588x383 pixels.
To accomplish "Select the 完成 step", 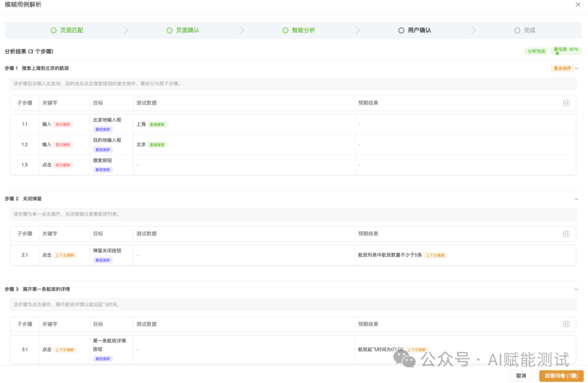I will [x=525, y=31].
